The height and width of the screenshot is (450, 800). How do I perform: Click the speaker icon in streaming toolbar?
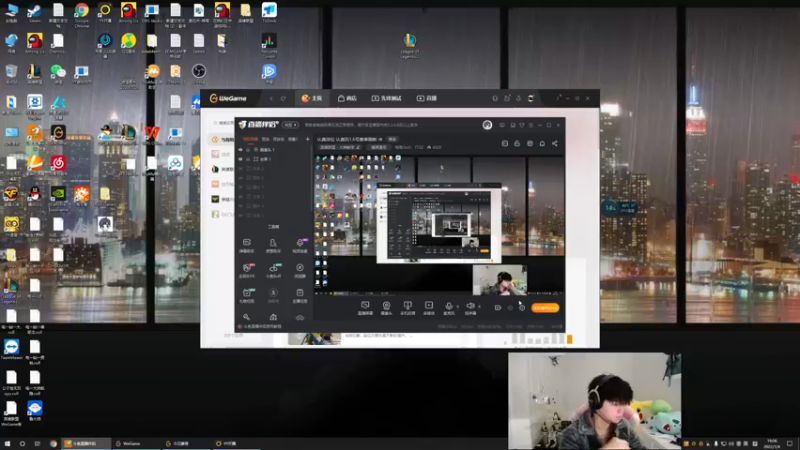(x=470, y=305)
